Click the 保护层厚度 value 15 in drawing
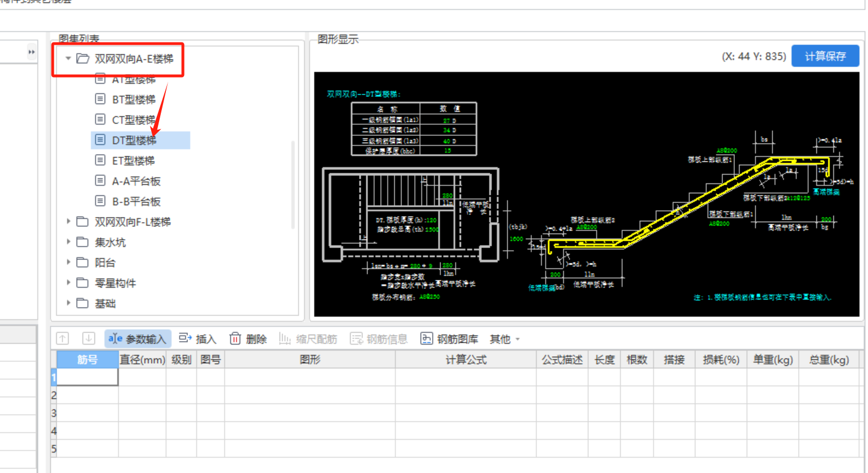Screen dimensions: 868x473 point(448,151)
